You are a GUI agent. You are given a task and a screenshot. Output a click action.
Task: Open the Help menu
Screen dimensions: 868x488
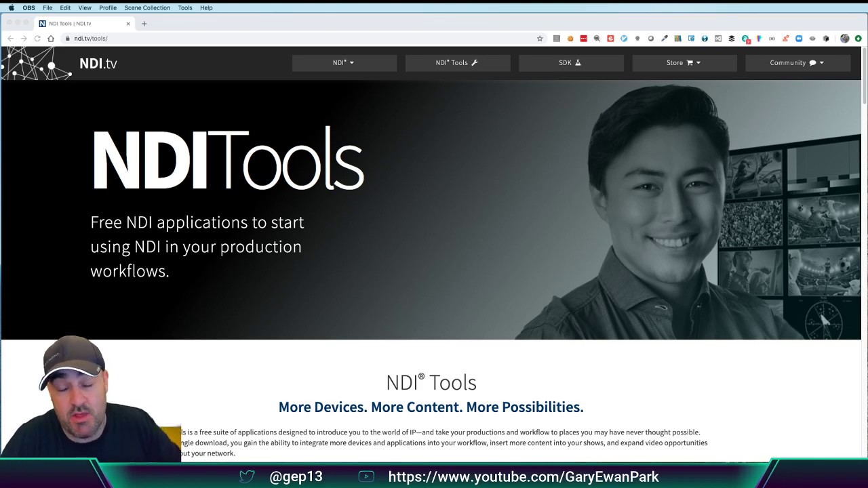tap(206, 8)
